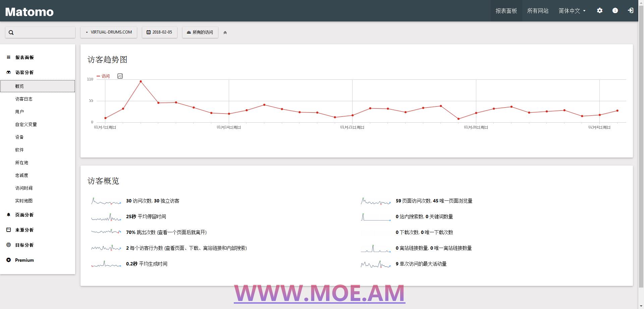Toggle the 访问 legend series
This screenshot has width=644, height=309.
[103, 76]
